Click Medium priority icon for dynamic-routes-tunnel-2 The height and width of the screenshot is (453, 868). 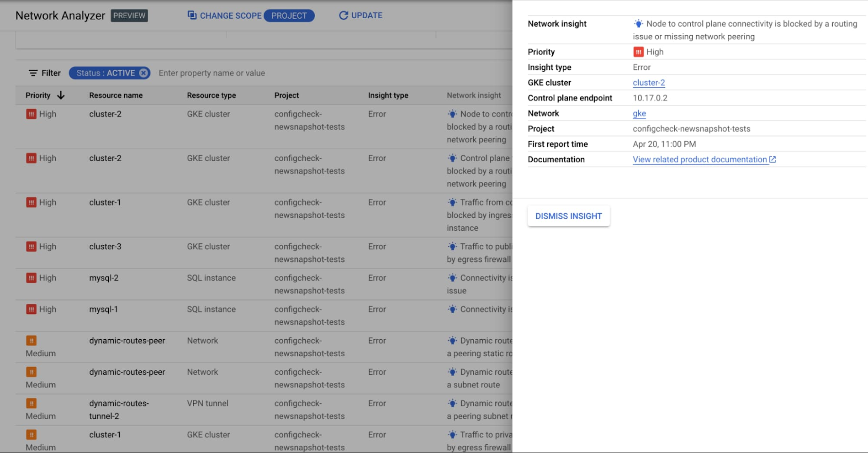point(31,403)
